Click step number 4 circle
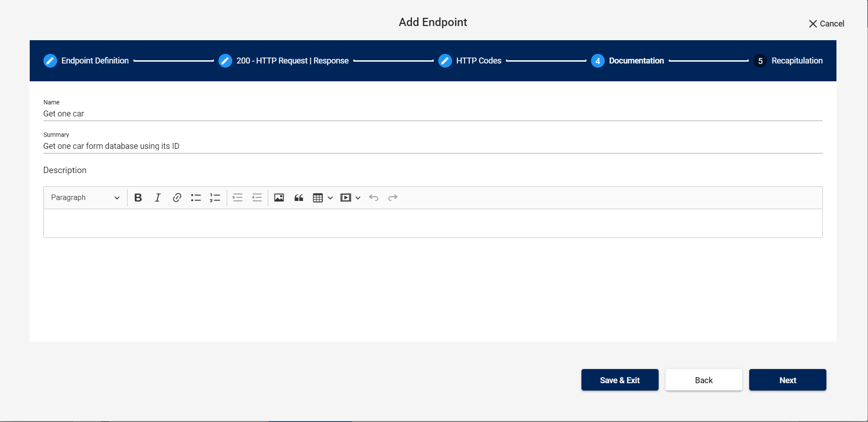 click(598, 61)
